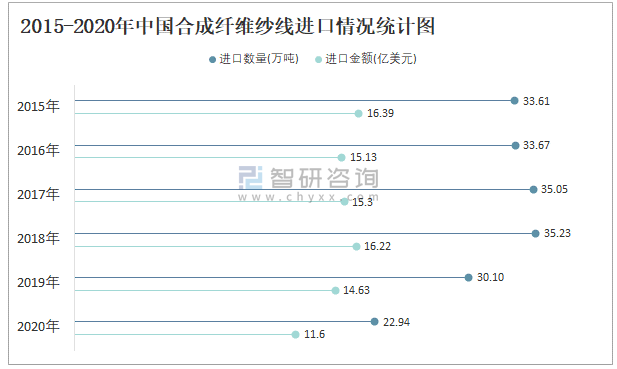Image resolution: width=617 pixels, height=369 pixels.
Task: Click the 2017年 light dot labeled 15.3
Action: coord(345,202)
